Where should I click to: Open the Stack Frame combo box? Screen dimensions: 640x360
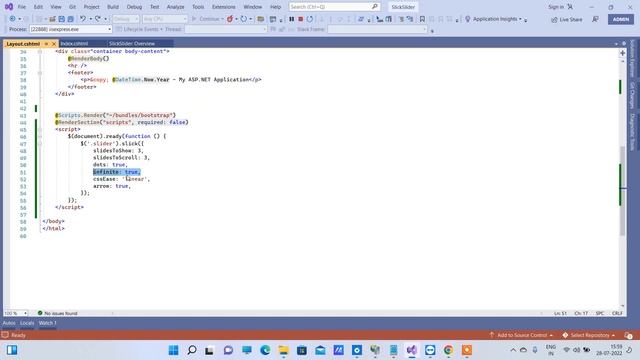(378, 29)
